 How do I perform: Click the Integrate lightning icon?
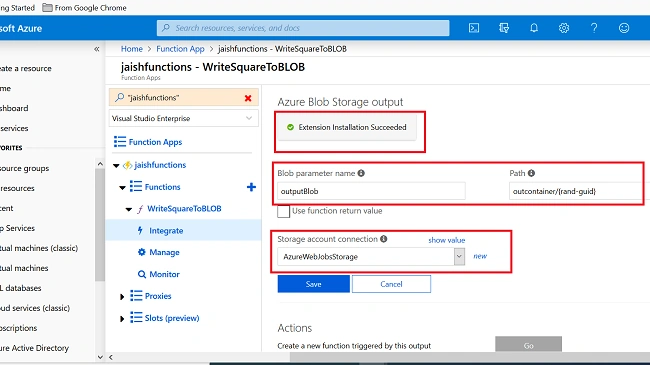coord(140,230)
